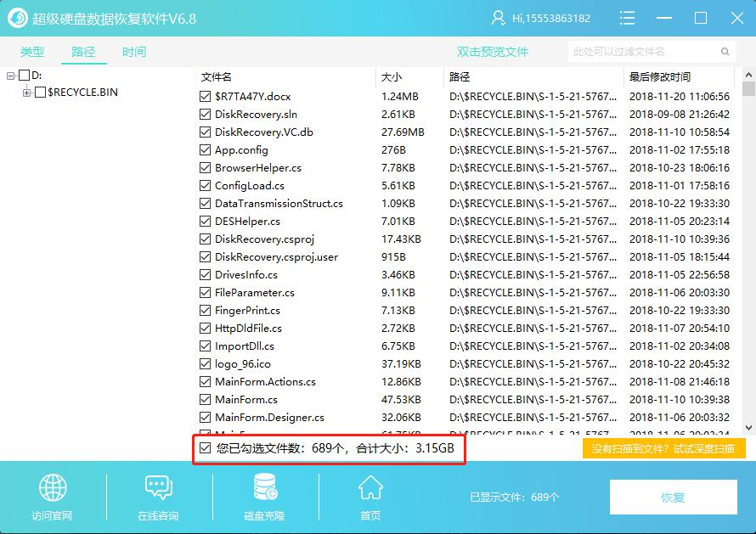Check the D: drive tree checkbox
Screen dimensions: 756x534
24,76
